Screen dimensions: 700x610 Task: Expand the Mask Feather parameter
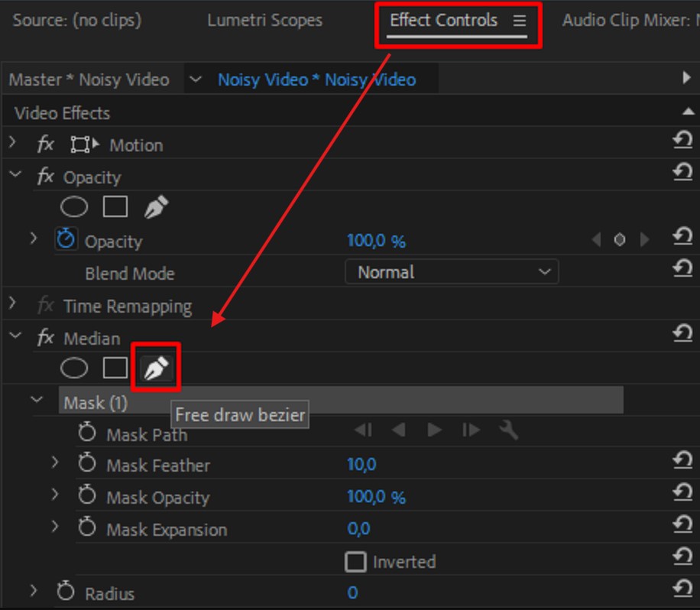pyautogui.click(x=55, y=462)
